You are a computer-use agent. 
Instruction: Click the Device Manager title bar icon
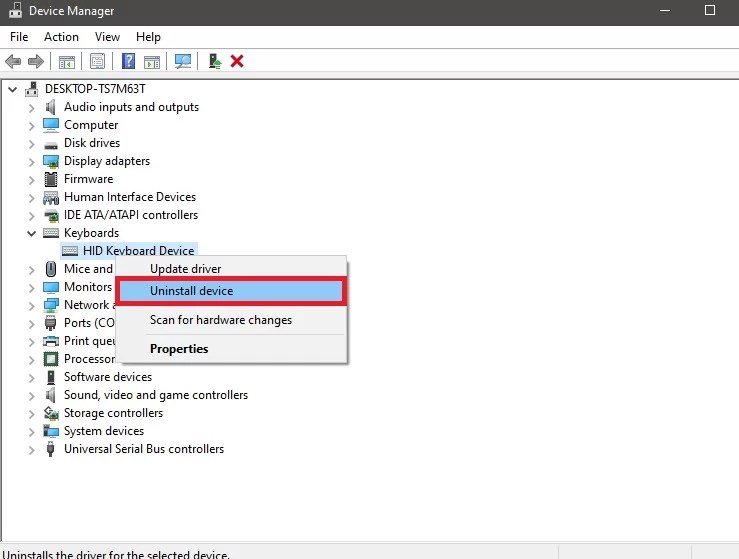click(15, 10)
